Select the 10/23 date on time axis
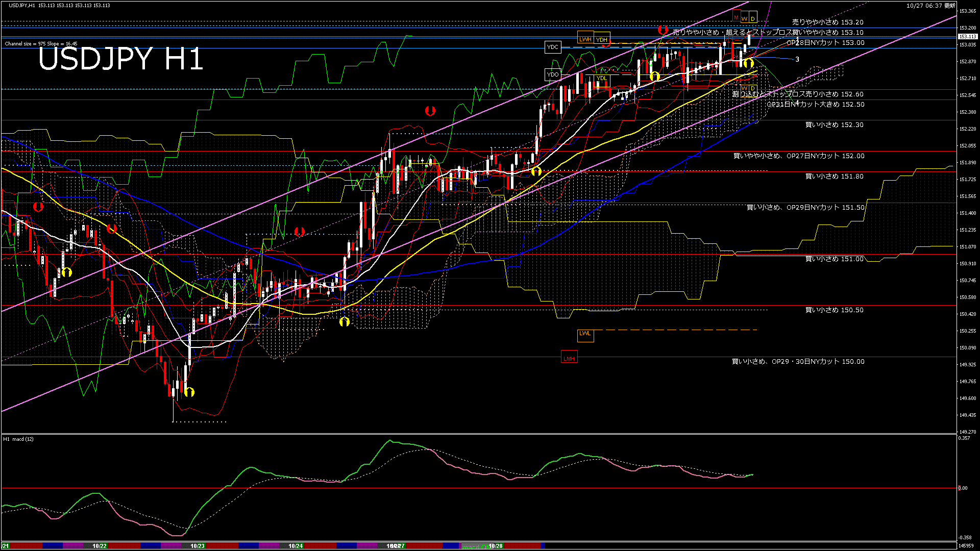 click(198, 546)
